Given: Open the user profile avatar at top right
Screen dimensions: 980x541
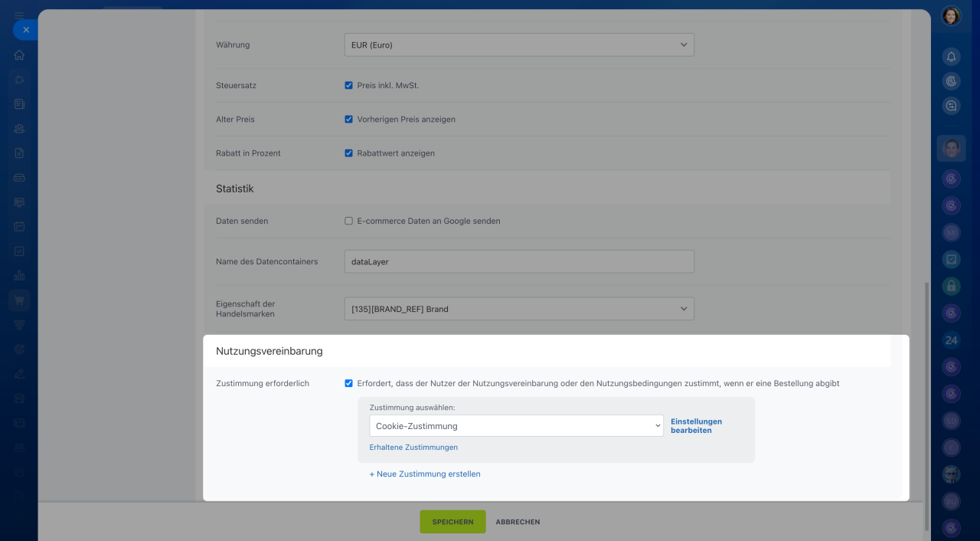Looking at the screenshot, I should [x=951, y=16].
